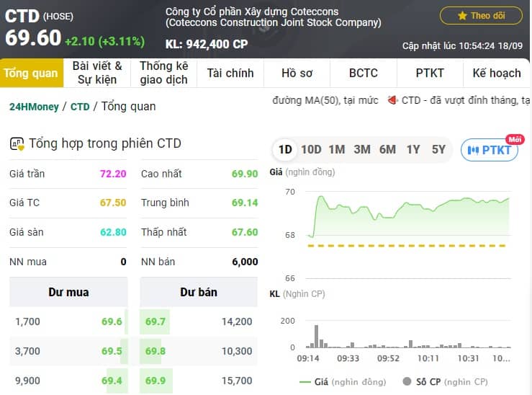Screen dimensions: 532x395
Task: Click the Giá TC value 67.50
Action: pos(113,203)
